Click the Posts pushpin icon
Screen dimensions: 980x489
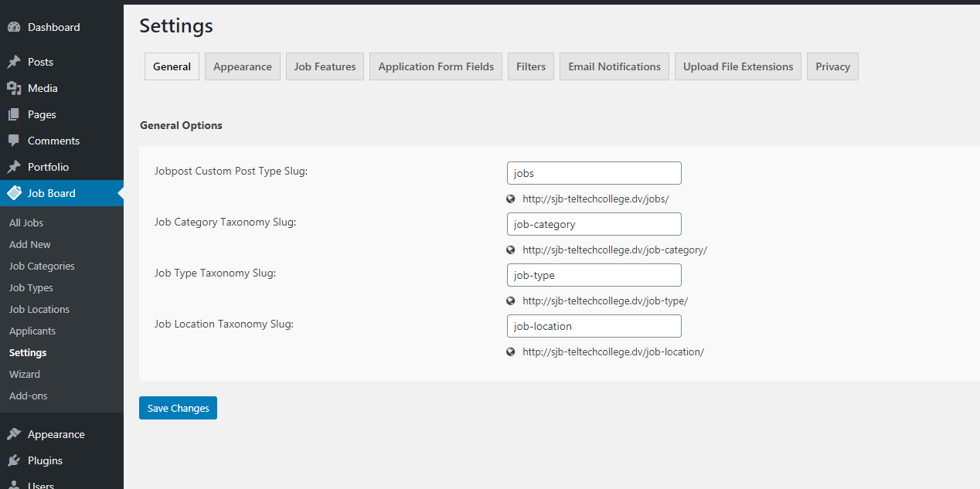[14, 62]
